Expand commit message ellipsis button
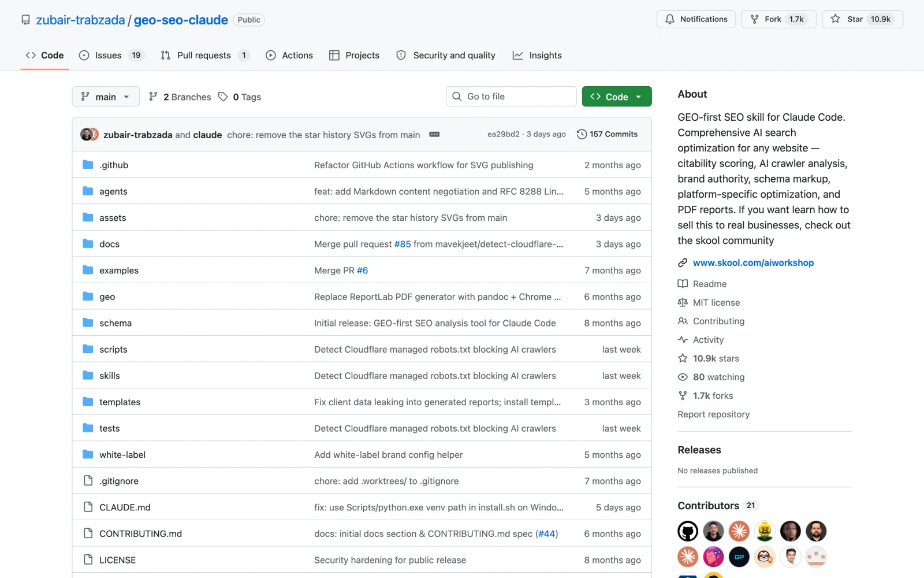 coord(434,134)
